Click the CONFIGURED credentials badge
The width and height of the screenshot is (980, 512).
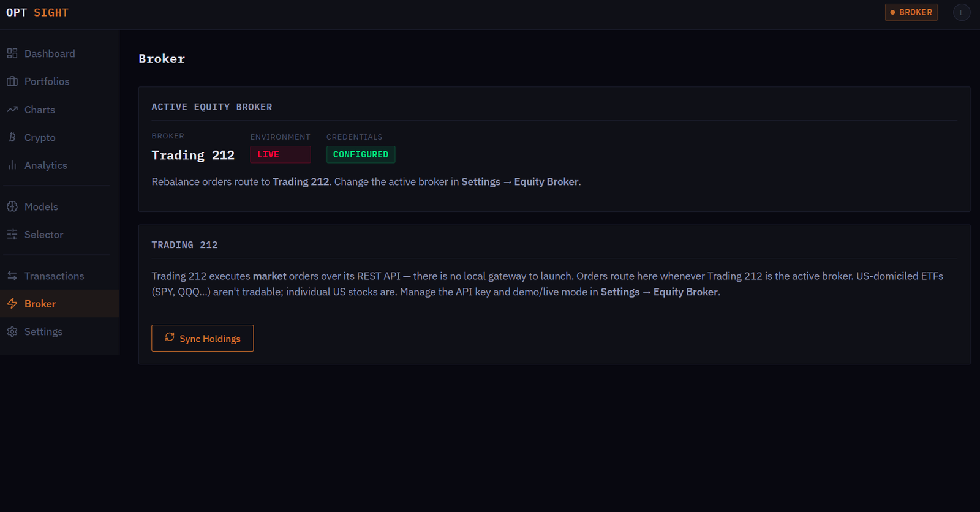[361, 154]
